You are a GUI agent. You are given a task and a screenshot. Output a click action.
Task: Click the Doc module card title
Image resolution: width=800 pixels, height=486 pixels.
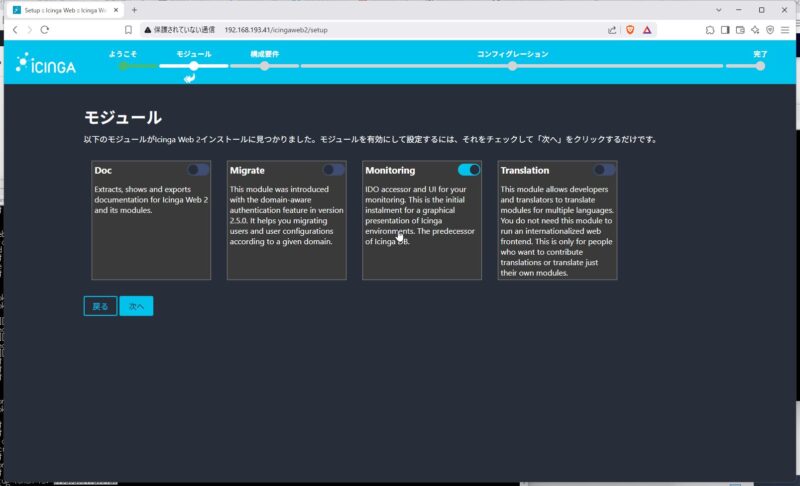(x=103, y=170)
